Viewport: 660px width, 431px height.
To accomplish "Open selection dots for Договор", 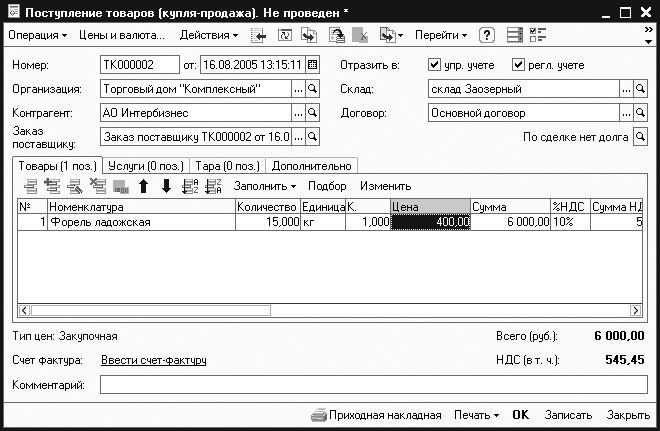I will point(626,113).
